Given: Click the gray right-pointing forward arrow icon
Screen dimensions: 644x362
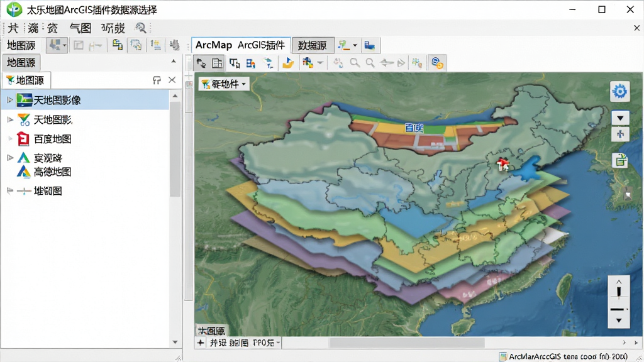Looking at the screenshot, I should coord(401,63).
